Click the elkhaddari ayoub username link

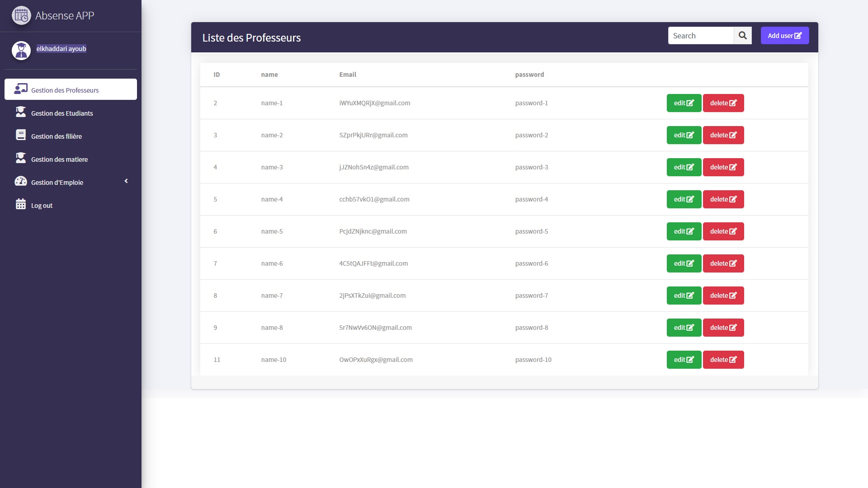pyautogui.click(x=61, y=49)
